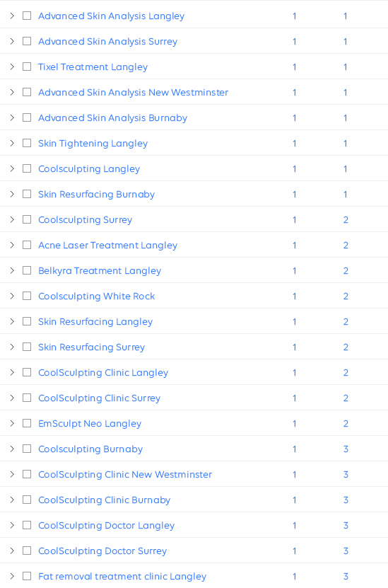Expand the EmSculpt Neo Langley row
Screen dimensions: 388x588
pyautogui.click(x=12, y=423)
